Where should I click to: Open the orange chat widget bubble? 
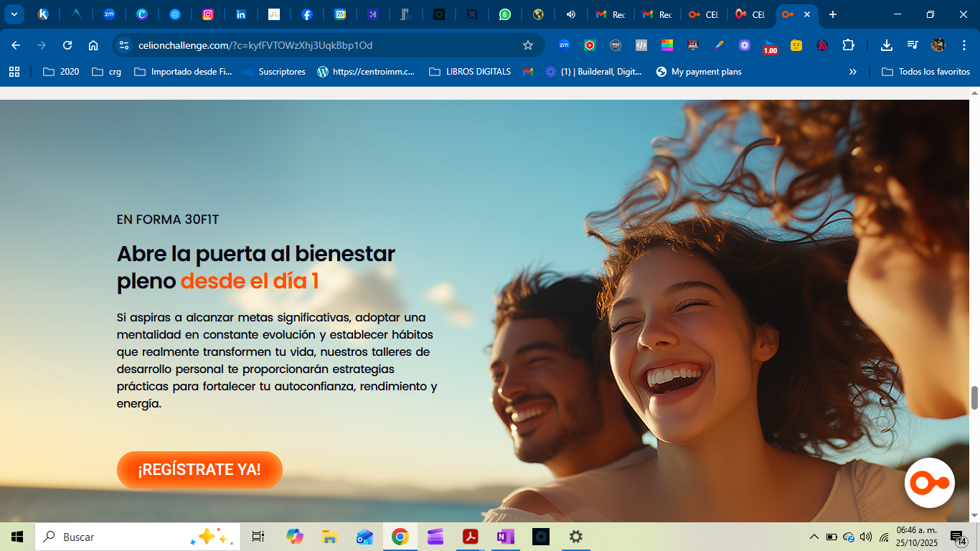pyautogui.click(x=929, y=483)
